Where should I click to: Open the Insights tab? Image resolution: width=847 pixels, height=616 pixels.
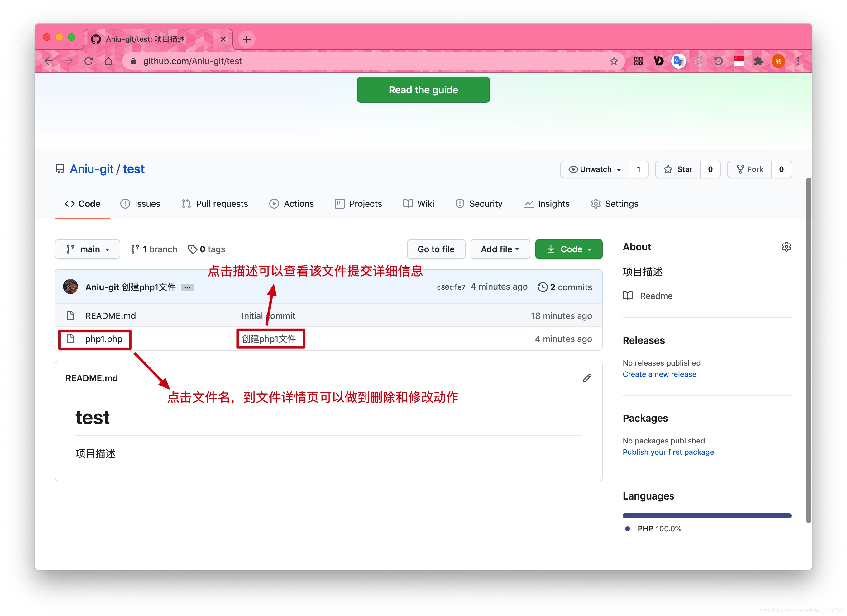pos(546,204)
